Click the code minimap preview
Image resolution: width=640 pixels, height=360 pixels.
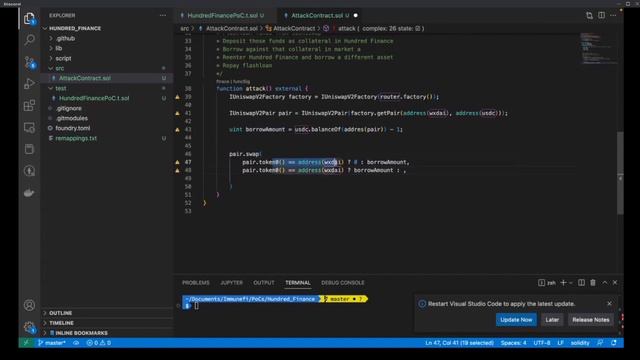[x=598, y=48]
